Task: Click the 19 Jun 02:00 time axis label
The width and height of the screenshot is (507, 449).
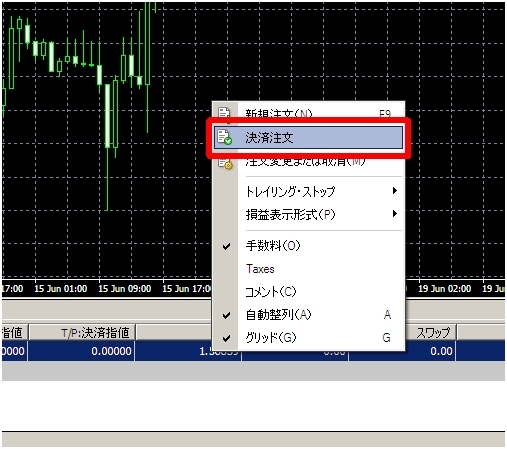Action: coord(445,289)
